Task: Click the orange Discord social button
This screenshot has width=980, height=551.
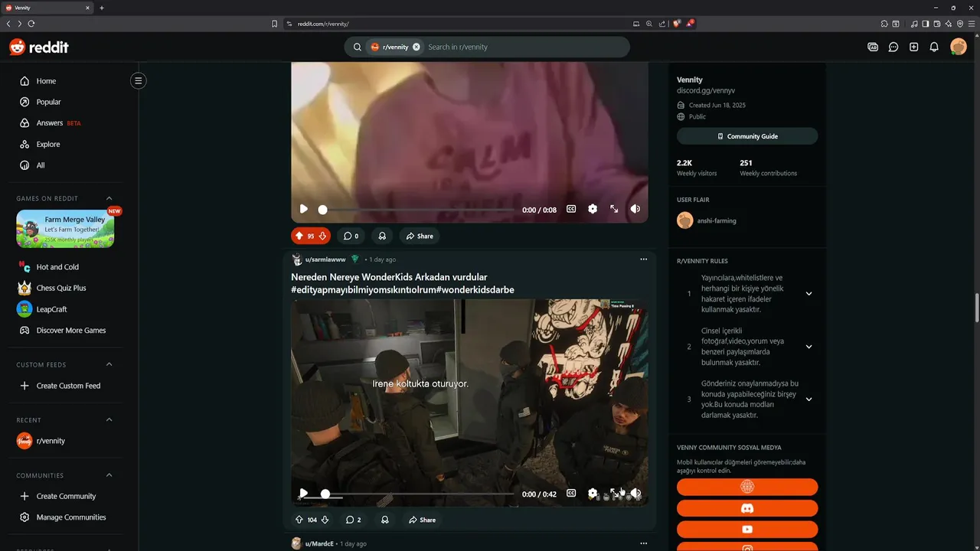Action: [x=747, y=508]
